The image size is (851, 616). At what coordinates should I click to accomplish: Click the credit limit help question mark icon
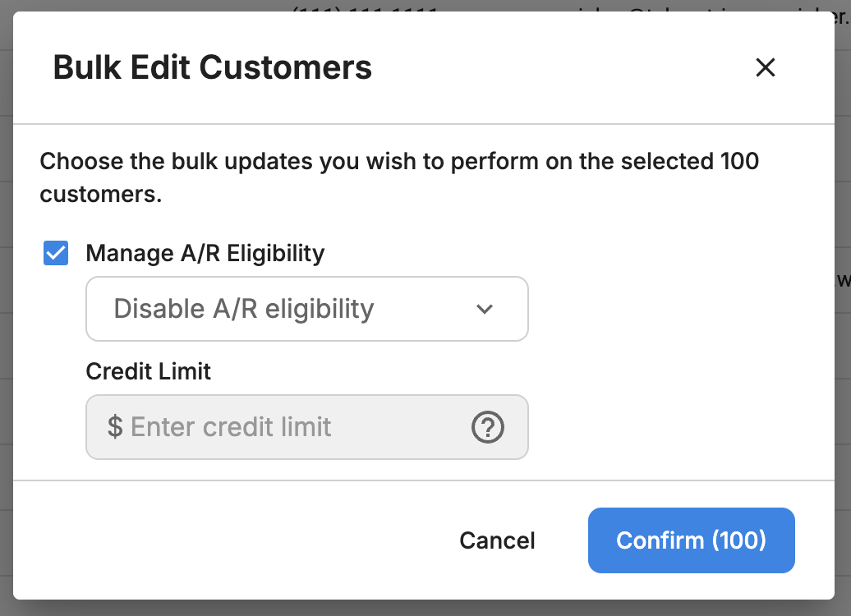(x=487, y=427)
